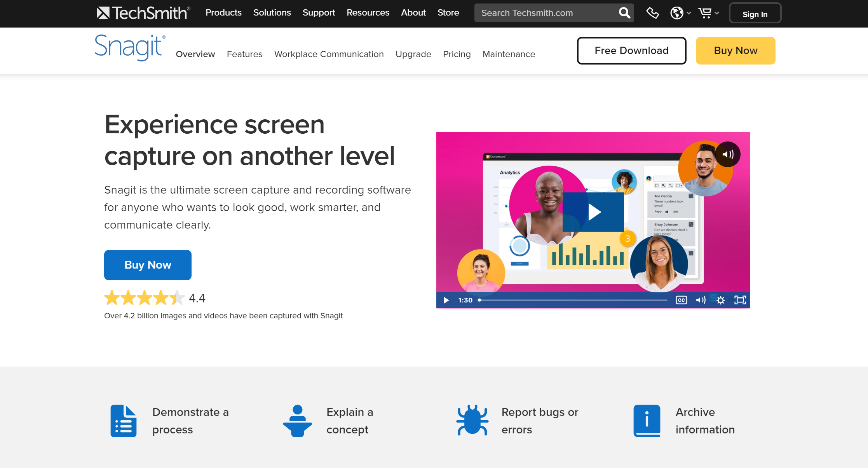Click the blue Buy Now button
Image resolution: width=868 pixels, height=468 pixels.
click(148, 265)
